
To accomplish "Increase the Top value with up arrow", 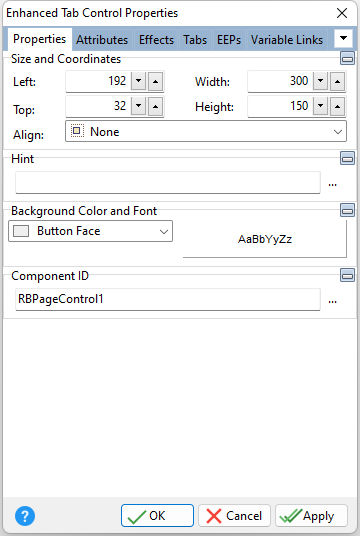I will point(155,106).
